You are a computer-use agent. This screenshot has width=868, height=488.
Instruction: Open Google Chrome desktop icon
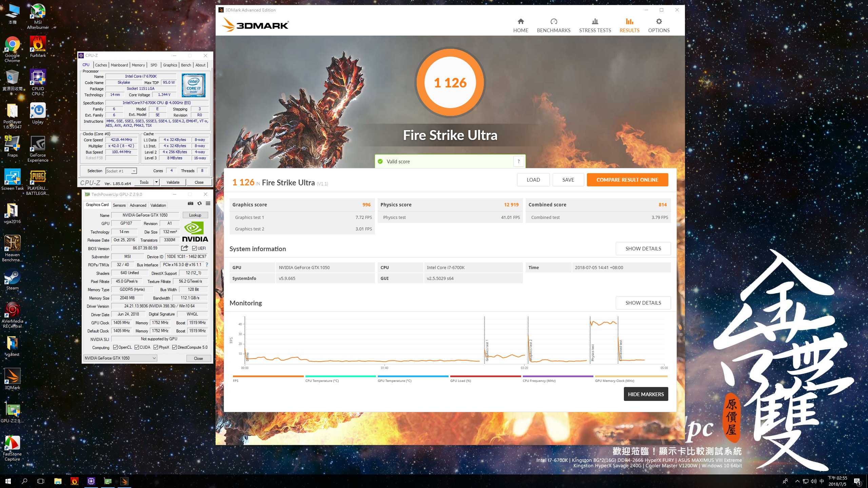(x=13, y=49)
